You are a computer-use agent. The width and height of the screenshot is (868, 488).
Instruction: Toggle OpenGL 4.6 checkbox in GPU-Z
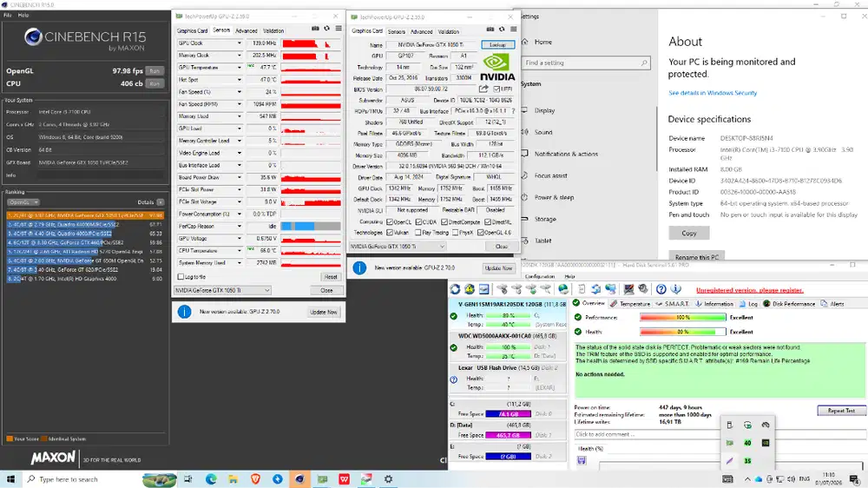click(x=481, y=233)
